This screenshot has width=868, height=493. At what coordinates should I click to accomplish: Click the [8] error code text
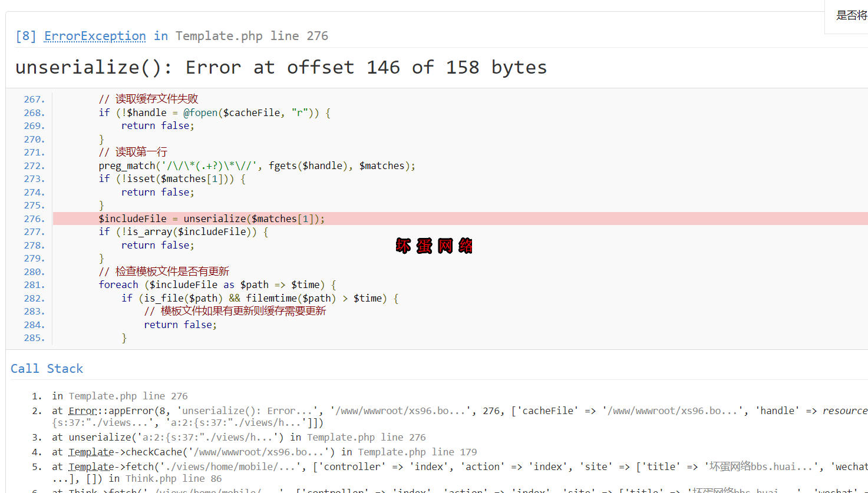click(x=26, y=36)
